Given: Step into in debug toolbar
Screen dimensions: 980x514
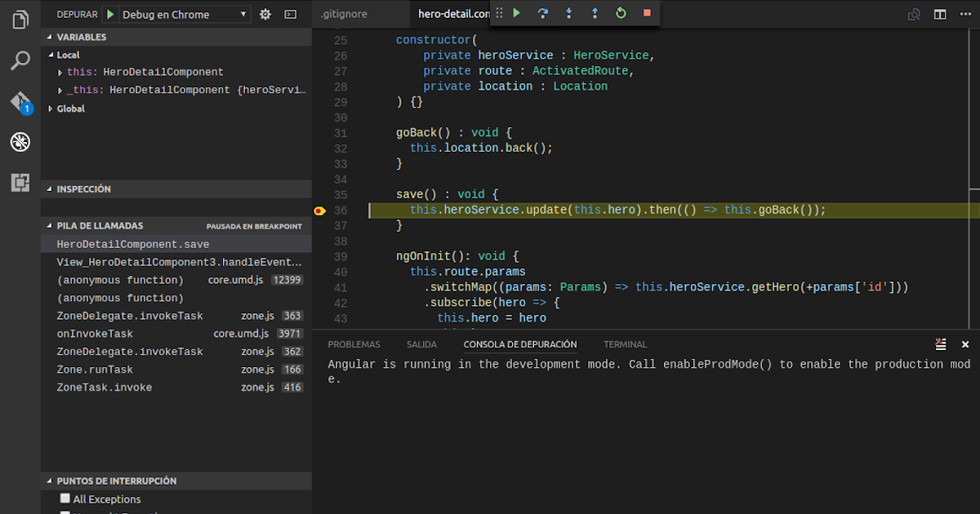Looking at the screenshot, I should (x=568, y=13).
